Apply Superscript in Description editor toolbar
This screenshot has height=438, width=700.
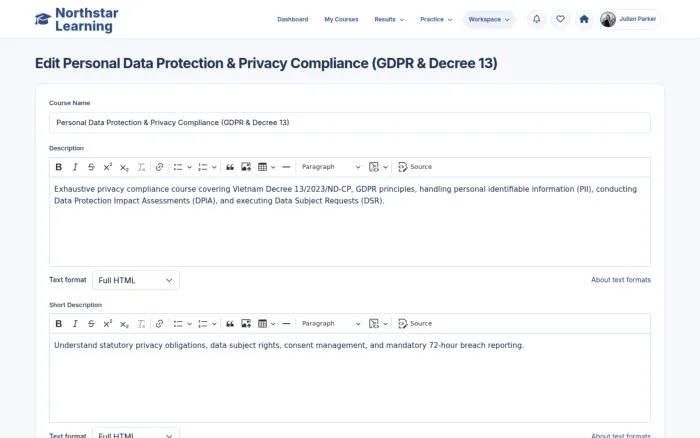[x=108, y=167]
